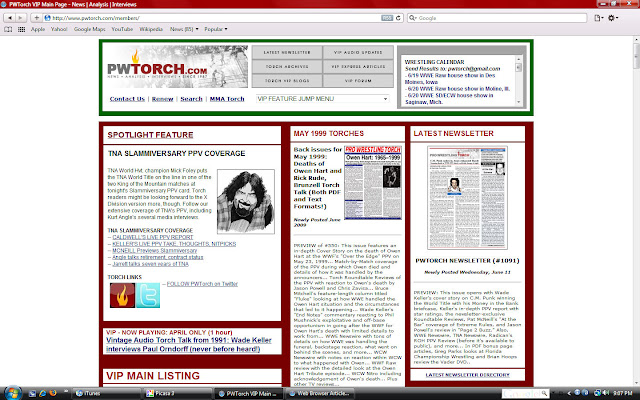
Task: Launch Firefox from quick launch
Action: coord(53,393)
